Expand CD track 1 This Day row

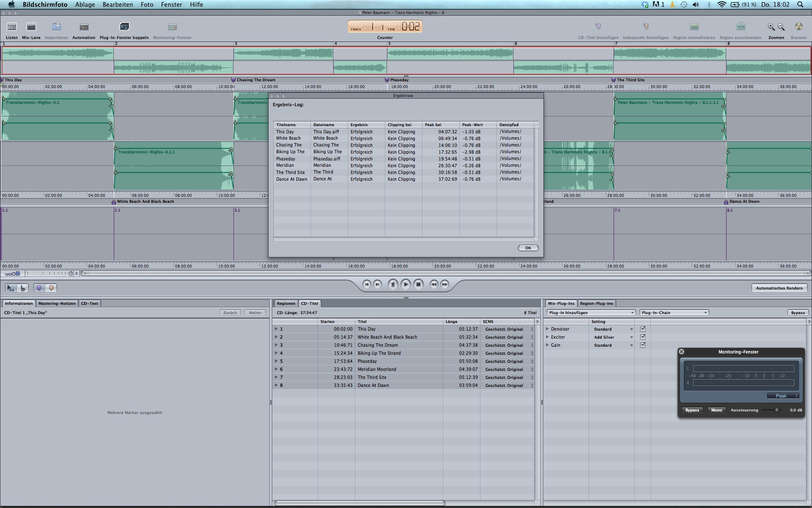tap(276, 329)
